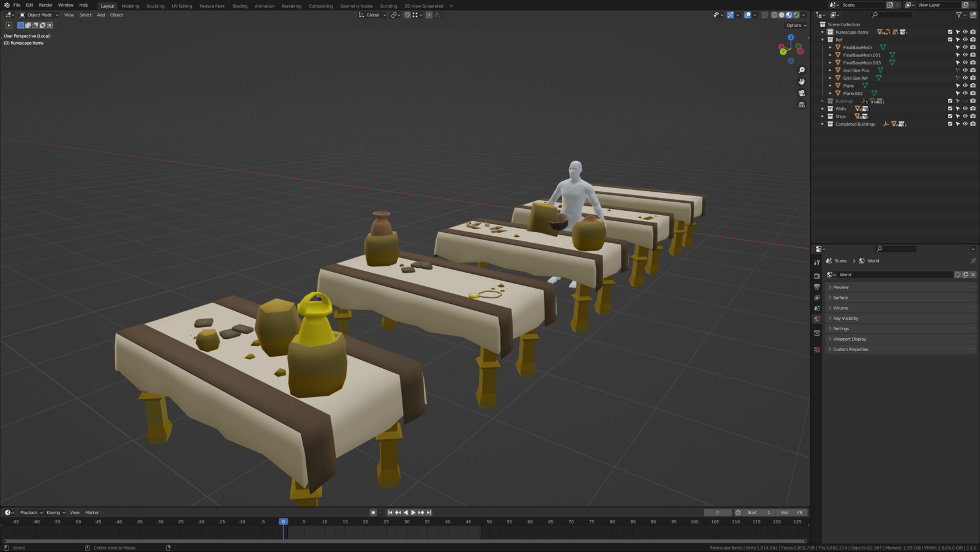The height and width of the screenshot is (552, 980).
Task: Click new collection icon in outliner
Action: tap(973, 15)
